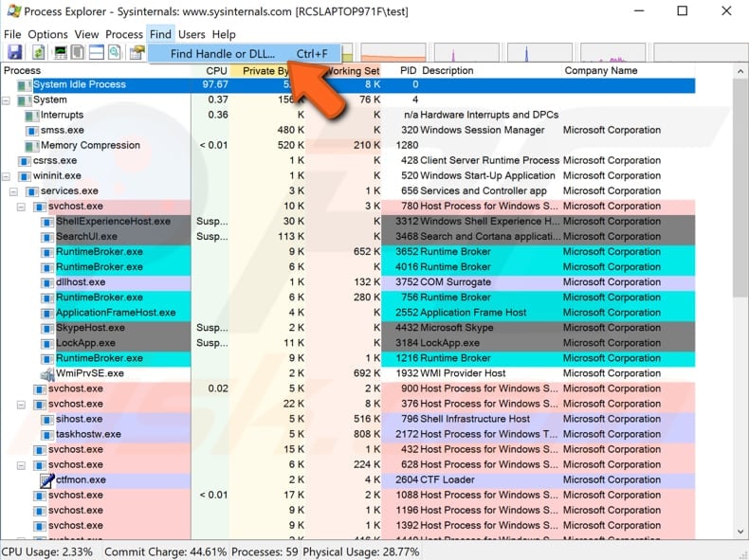The width and height of the screenshot is (749, 560).
Task: Close the Find menu via its title
Action: pos(160,34)
